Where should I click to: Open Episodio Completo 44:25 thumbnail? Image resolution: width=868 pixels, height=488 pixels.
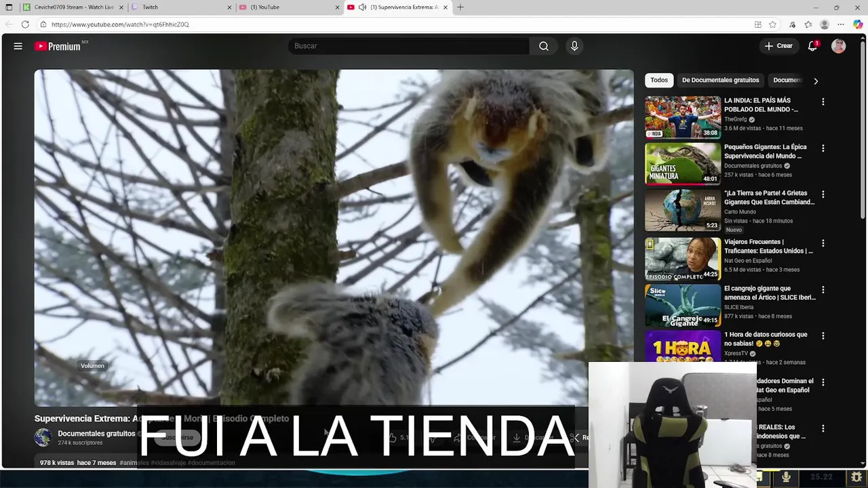click(683, 259)
